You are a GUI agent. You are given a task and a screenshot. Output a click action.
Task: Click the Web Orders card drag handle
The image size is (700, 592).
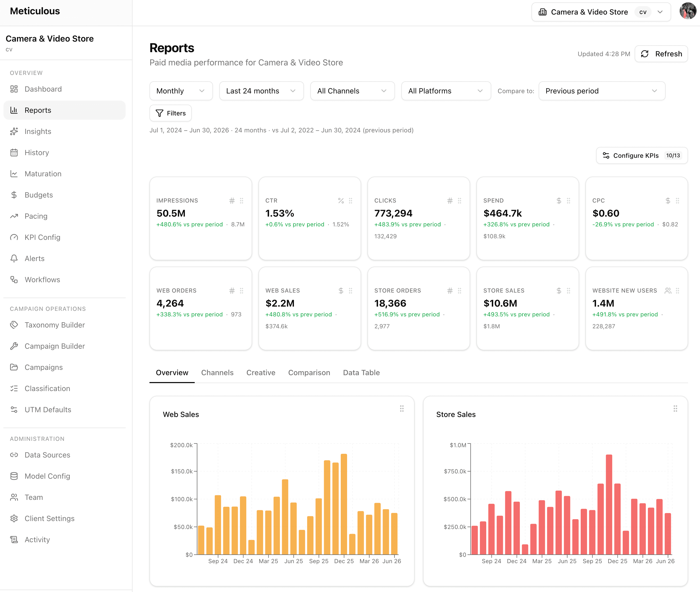pos(242,291)
